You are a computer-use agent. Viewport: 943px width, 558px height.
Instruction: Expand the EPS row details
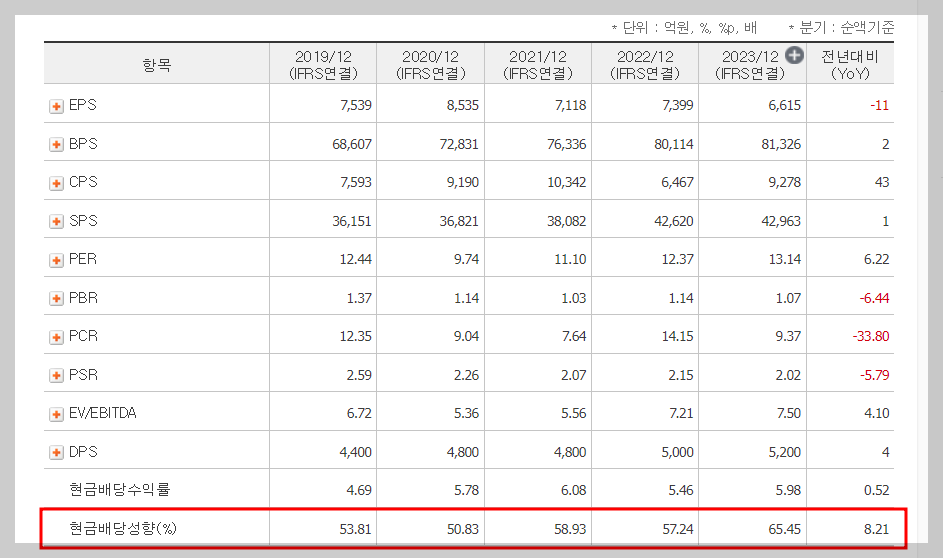coord(57,106)
